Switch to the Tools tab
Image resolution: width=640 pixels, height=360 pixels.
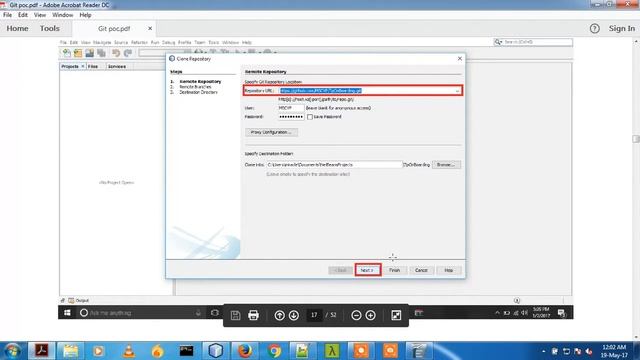click(49, 29)
